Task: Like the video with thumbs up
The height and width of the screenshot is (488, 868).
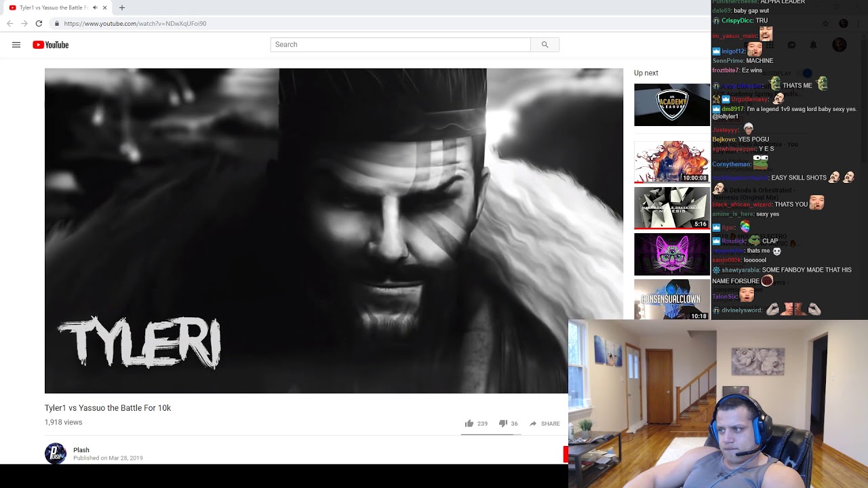Action: click(469, 424)
